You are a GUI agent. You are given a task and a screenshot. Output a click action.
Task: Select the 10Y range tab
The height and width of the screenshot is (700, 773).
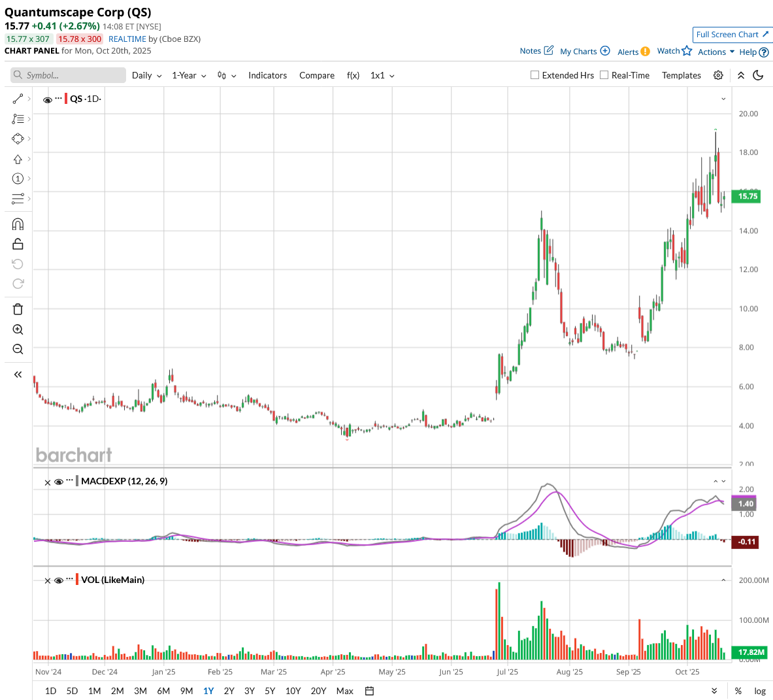(x=293, y=691)
